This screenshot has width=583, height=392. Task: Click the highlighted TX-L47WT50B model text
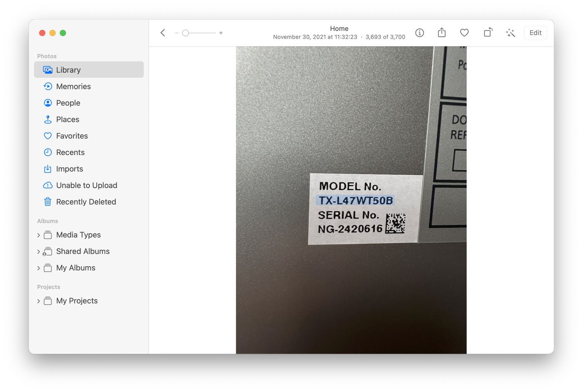point(355,200)
